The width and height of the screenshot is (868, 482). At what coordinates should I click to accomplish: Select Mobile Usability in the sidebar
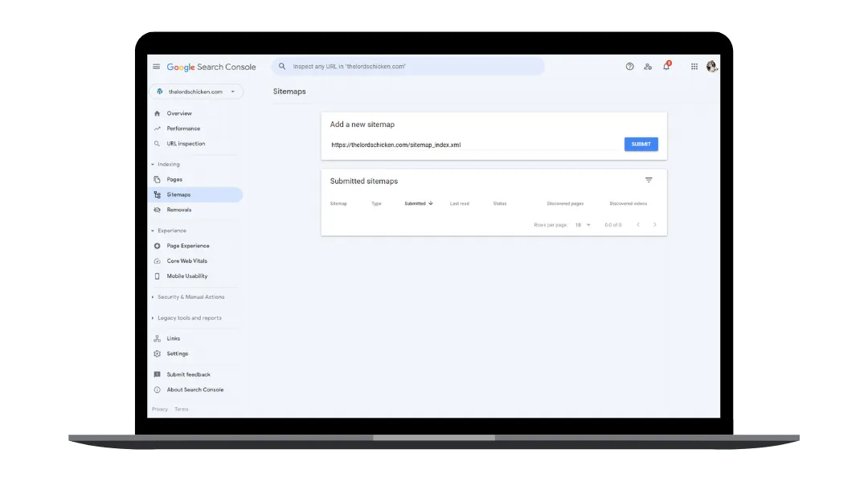pos(187,276)
